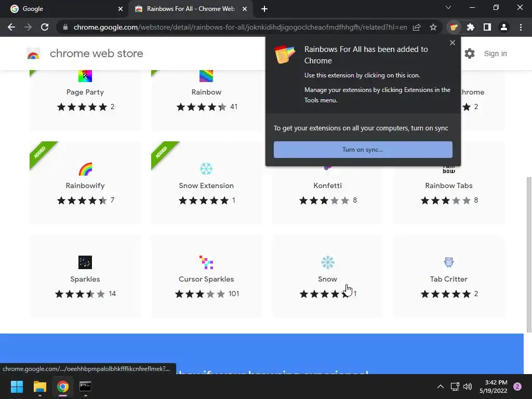Viewport: 532px width, 399px height.
Task: Click the forward navigation arrow
Action: coord(28,27)
